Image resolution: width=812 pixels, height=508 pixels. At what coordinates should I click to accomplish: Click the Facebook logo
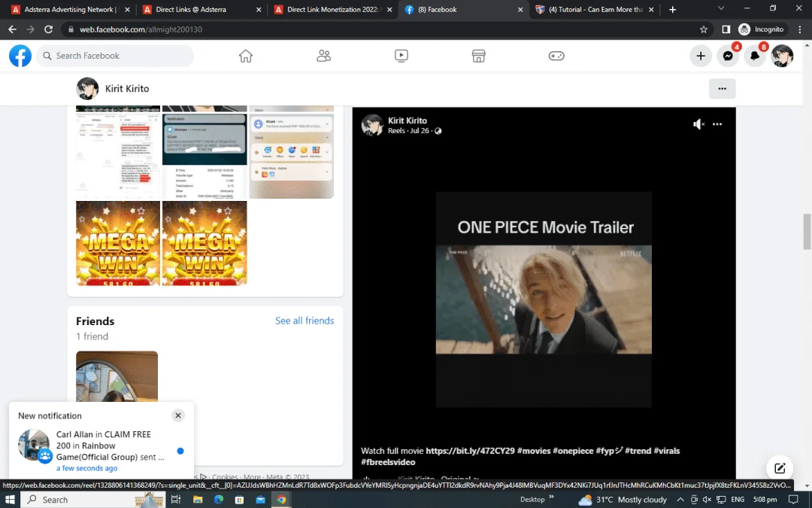click(20, 56)
